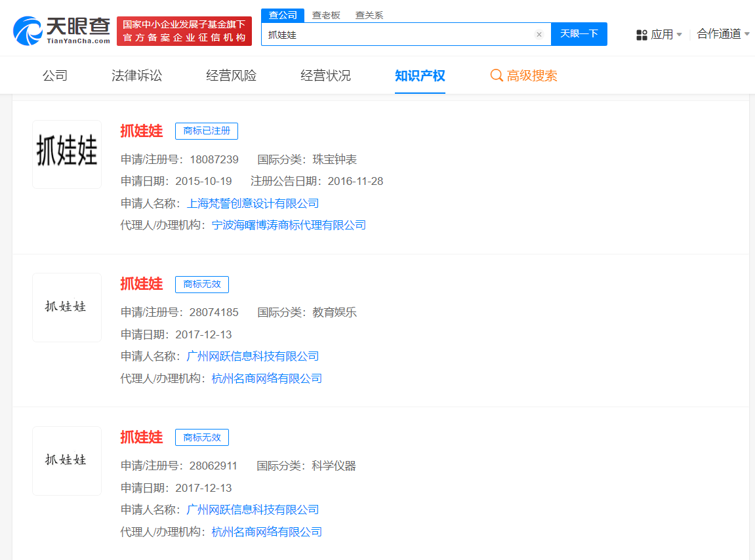Viewport: 755px width, 560px height.
Task: Open 广州网跃信息科技有限公司 link in second result
Action: point(253,356)
